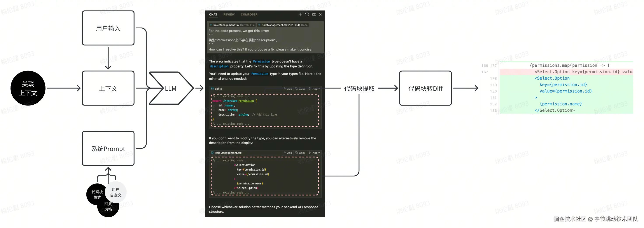
Task: Click the 代码块格式 circle
Action: (96, 194)
